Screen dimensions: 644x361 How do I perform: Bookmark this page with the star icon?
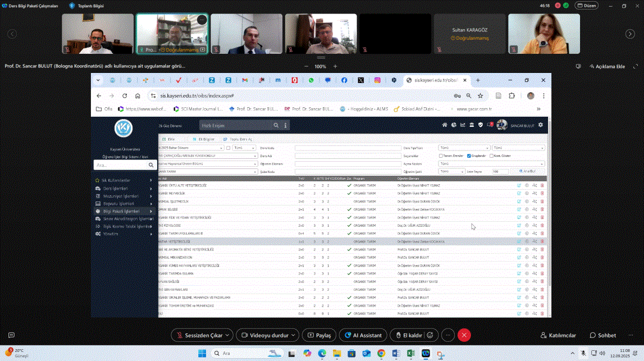coord(481,96)
